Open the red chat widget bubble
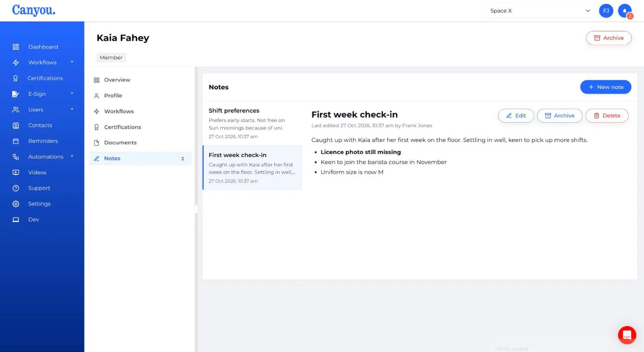 click(627, 335)
